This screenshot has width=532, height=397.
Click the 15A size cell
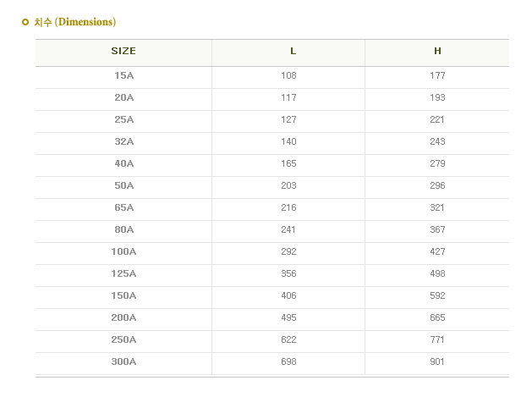pos(123,75)
